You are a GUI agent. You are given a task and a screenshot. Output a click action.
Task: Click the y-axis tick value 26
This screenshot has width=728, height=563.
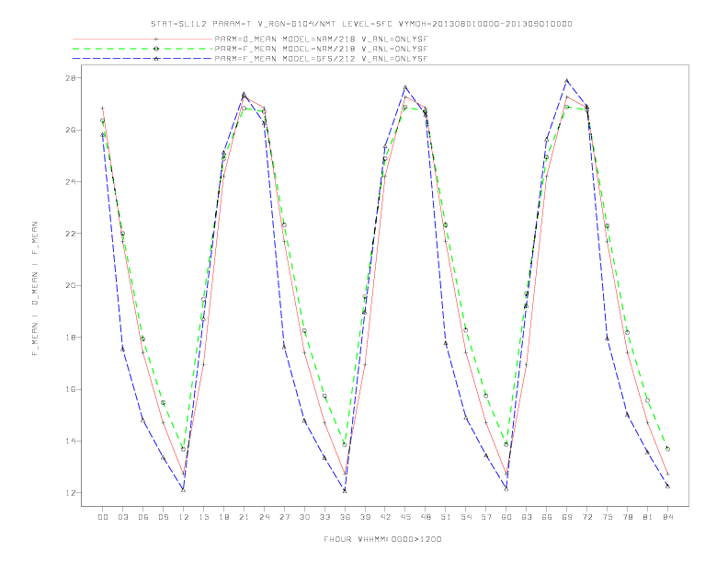point(71,130)
